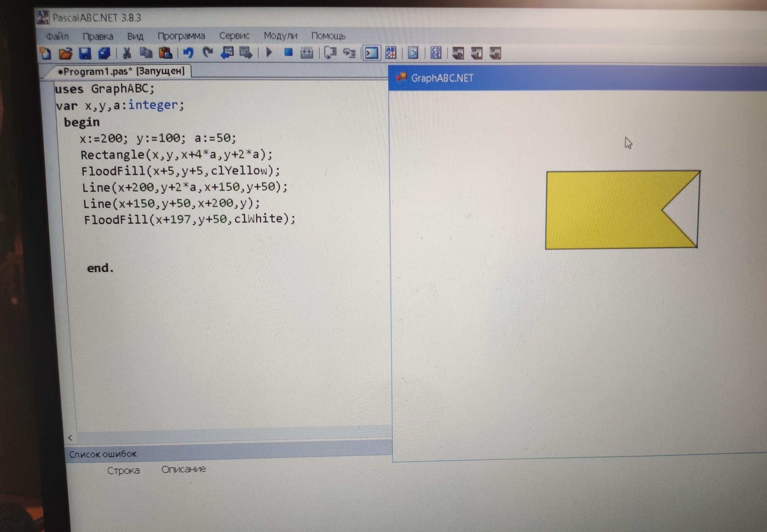Toggle the output window toolbar button
The height and width of the screenshot is (532, 767).
pos(371,53)
